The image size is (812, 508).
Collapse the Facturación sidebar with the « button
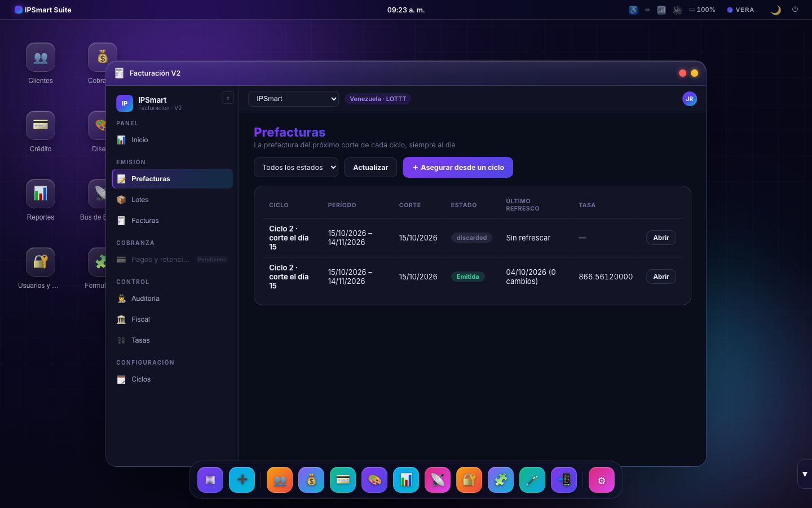(228, 98)
